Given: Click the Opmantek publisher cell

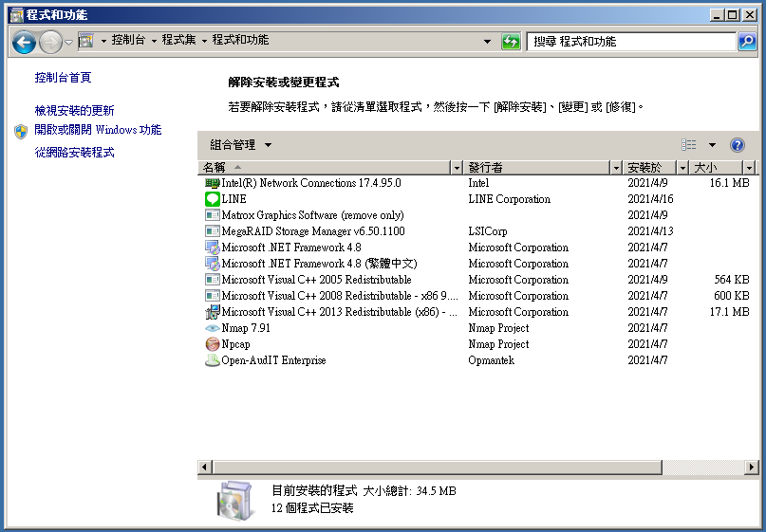Looking at the screenshot, I should [x=492, y=360].
